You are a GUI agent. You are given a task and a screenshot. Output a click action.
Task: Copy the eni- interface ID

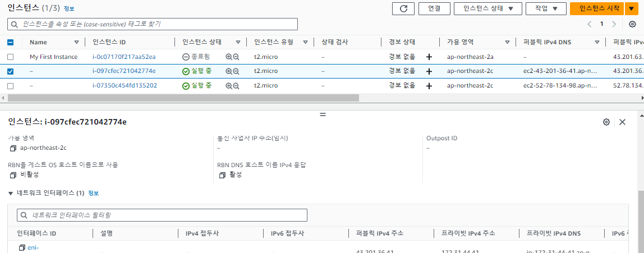pyautogui.click(x=22, y=247)
